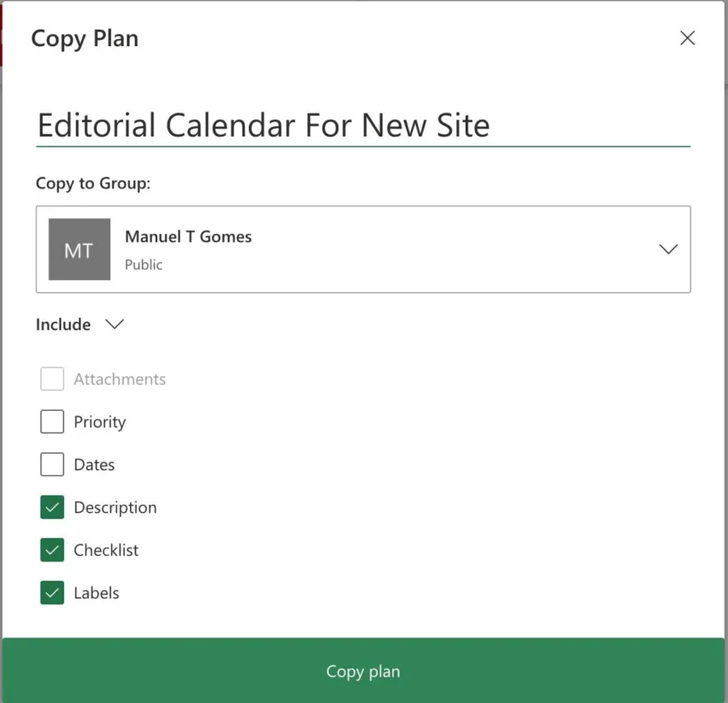Click the Checklist label text
This screenshot has width=728, height=703.
point(106,550)
